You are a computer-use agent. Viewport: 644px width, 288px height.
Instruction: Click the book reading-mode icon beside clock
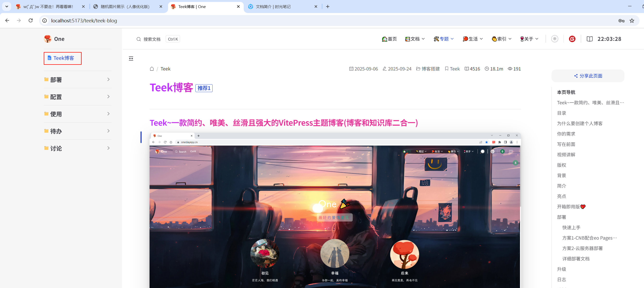pyautogui.click(x=590, y=39)
